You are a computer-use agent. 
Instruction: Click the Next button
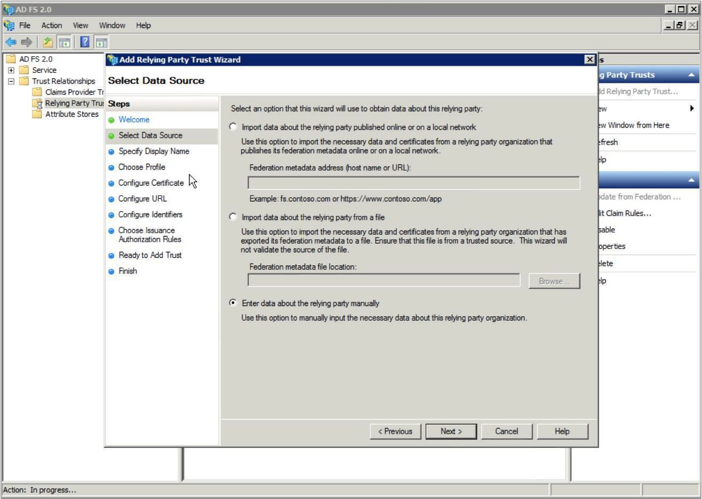click(451, 431)
